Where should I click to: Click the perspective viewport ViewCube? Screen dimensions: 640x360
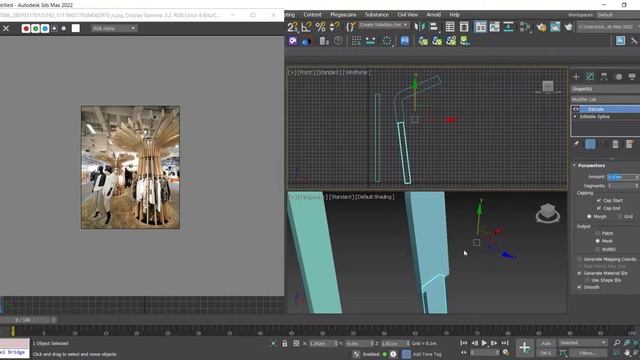tap(548, 213)
